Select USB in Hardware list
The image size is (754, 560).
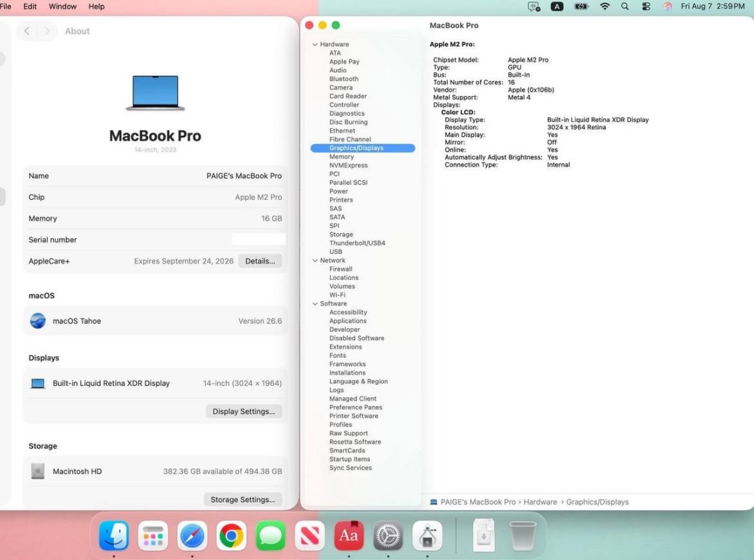tap(336, 252)
